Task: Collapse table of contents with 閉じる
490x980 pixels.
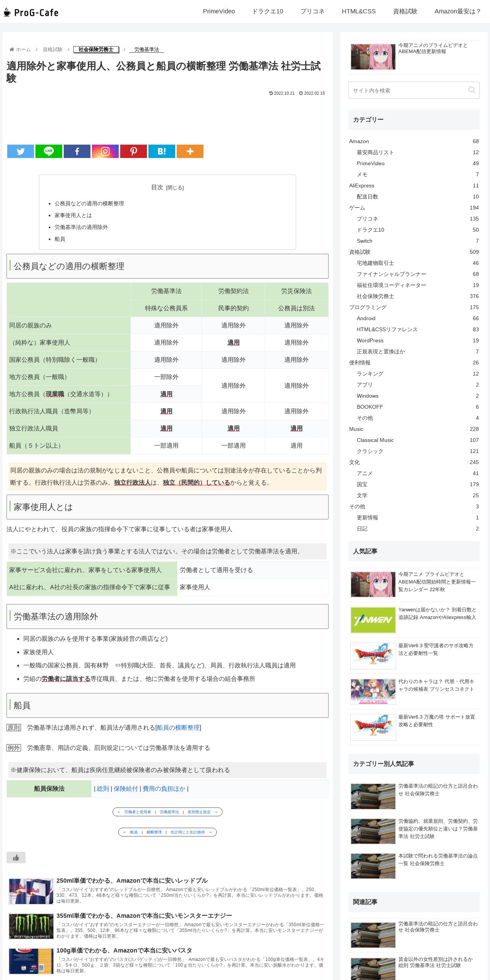Action: pos(175,188)
